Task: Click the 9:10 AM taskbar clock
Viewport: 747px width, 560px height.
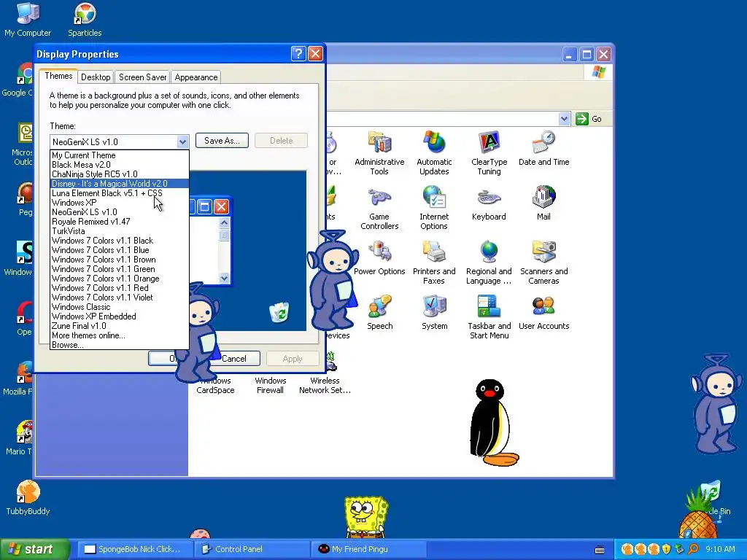Action: coord(720,549)
